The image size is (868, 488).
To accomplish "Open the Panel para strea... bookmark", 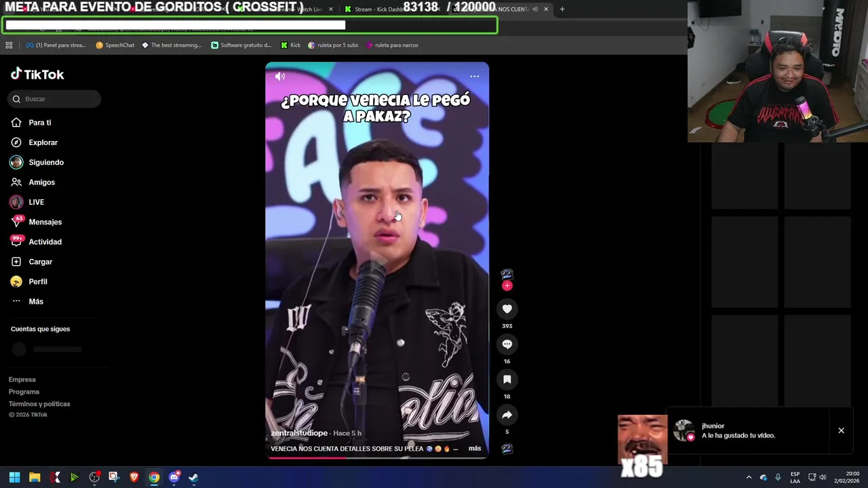I will click(x=56, y=45).
